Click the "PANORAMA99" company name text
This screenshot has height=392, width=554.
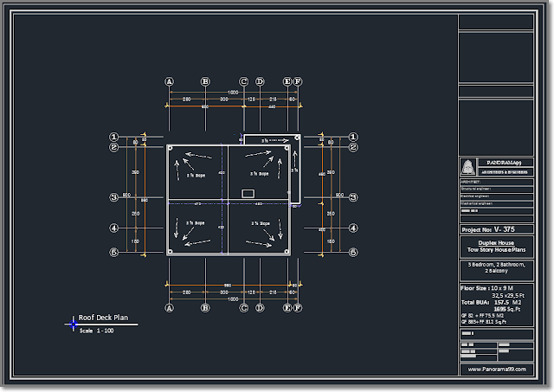tap(504, 163)
